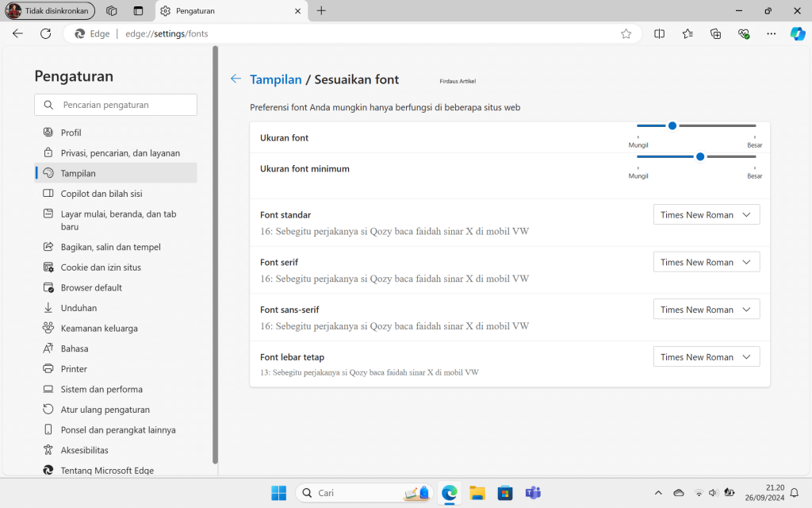The height and width of the screenshot is (508, 812).
Task: Select the Unduhan sidebar icon
Action: 48,307
